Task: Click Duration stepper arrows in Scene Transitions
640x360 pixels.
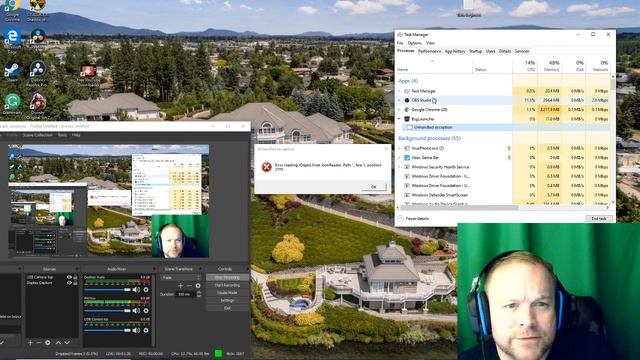Action: point(199,294)
